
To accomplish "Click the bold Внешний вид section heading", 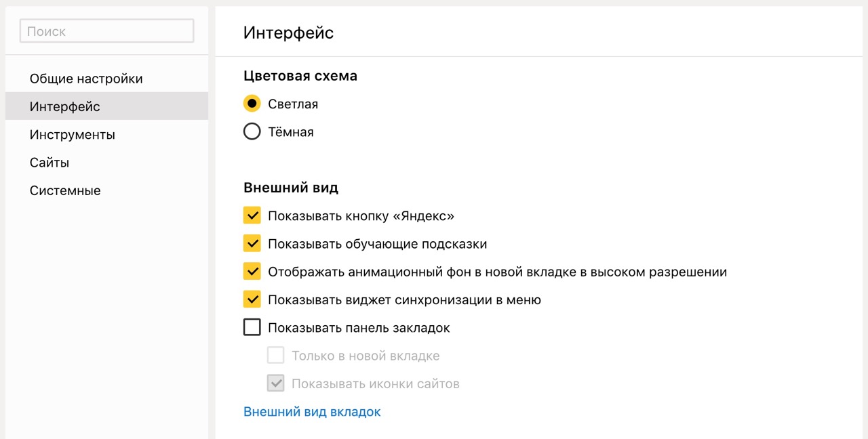I will coord(291,188).
